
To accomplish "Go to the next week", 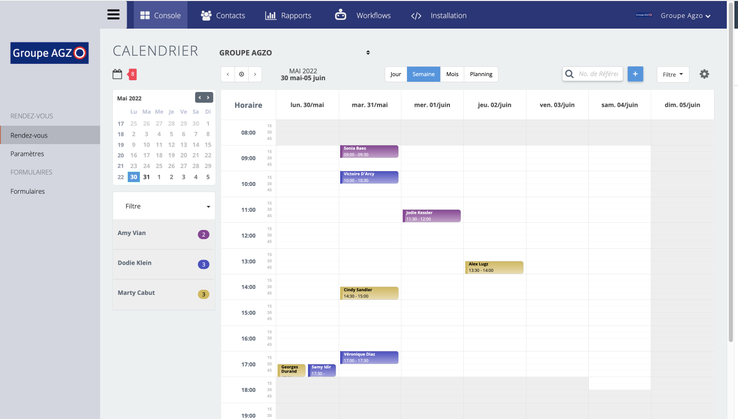I will tap(255, 74).
